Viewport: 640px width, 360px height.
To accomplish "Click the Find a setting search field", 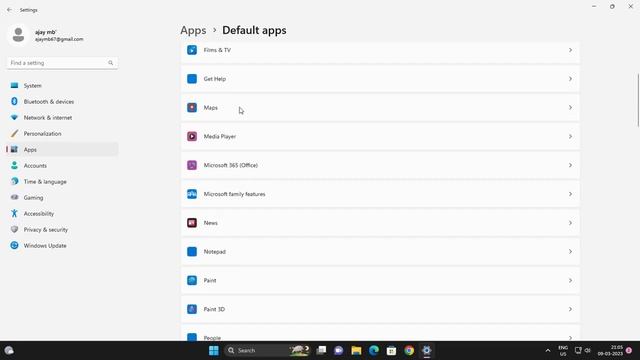I will [62, 63].
